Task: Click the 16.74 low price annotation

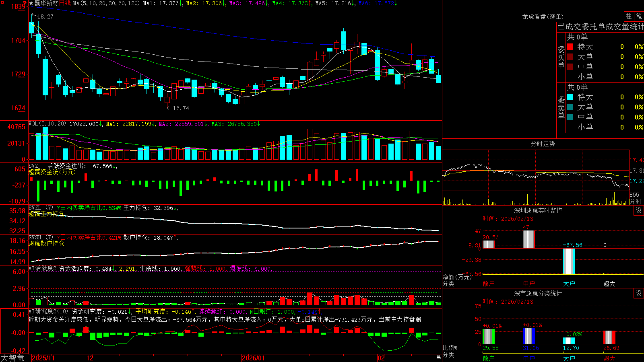Action: pyautogui.click(x=181, y=108)
